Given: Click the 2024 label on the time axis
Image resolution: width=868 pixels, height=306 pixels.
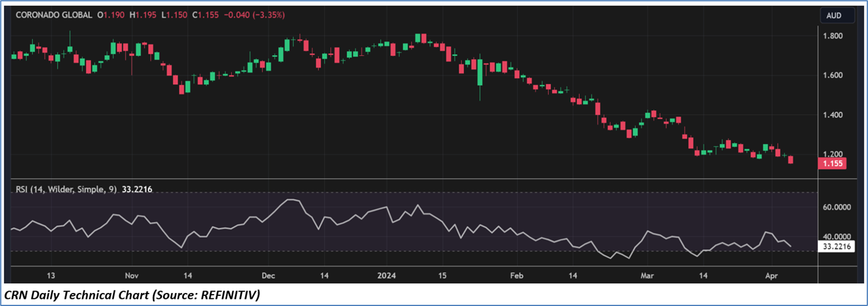Looking at the screenshot, I should point(386,276).
